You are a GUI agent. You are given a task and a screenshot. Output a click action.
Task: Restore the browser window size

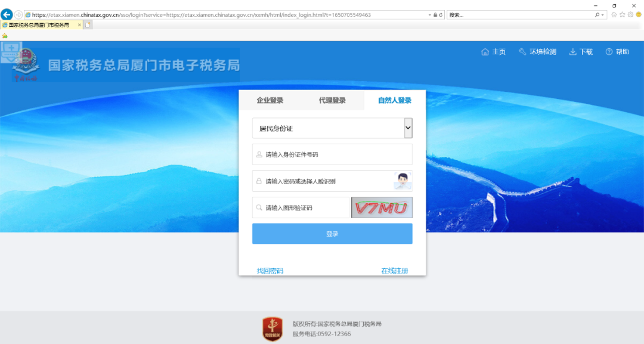pyautogui.click(x=614, y=6)
